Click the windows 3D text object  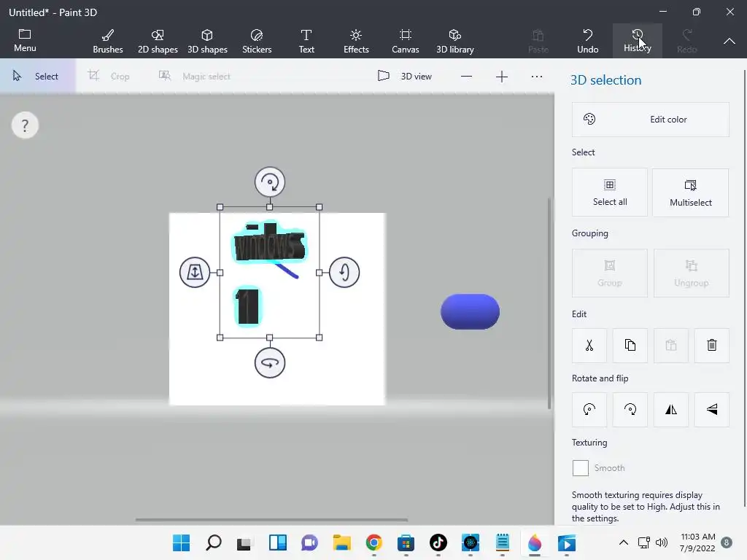(x=269, y=244)
